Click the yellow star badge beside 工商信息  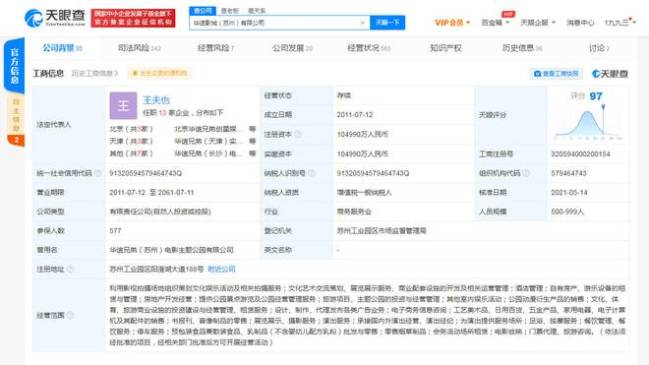pyautogui.click(x=160, y=73)
